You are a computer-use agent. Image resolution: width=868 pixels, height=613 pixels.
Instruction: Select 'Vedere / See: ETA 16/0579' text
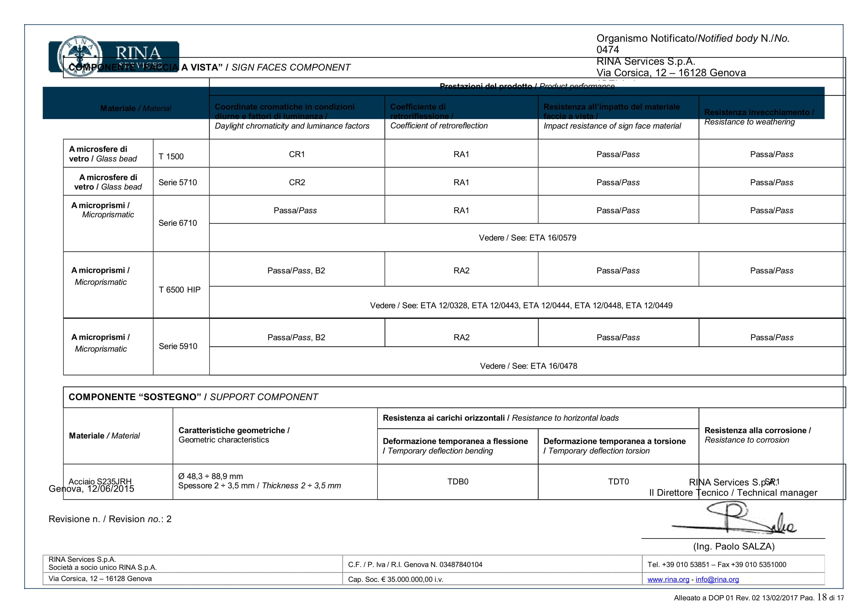527,238
